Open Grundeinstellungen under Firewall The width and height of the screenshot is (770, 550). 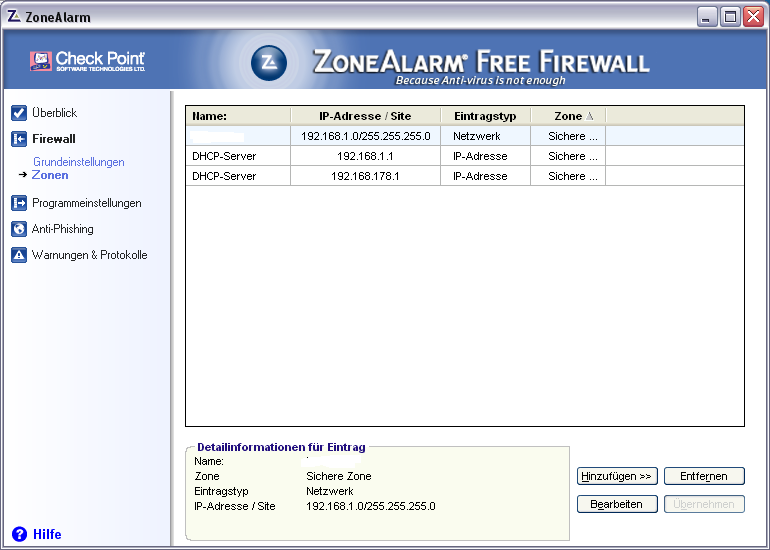(x=79, y=162)
